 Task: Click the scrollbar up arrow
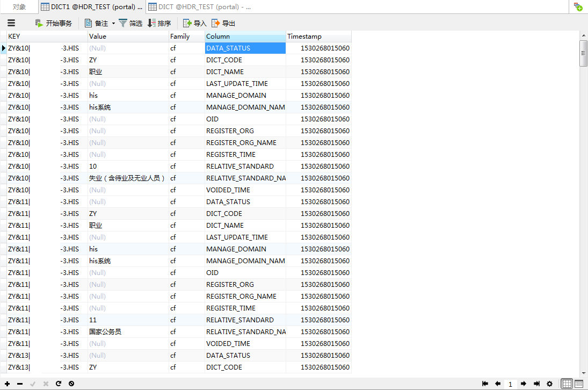tap(583, 35)
